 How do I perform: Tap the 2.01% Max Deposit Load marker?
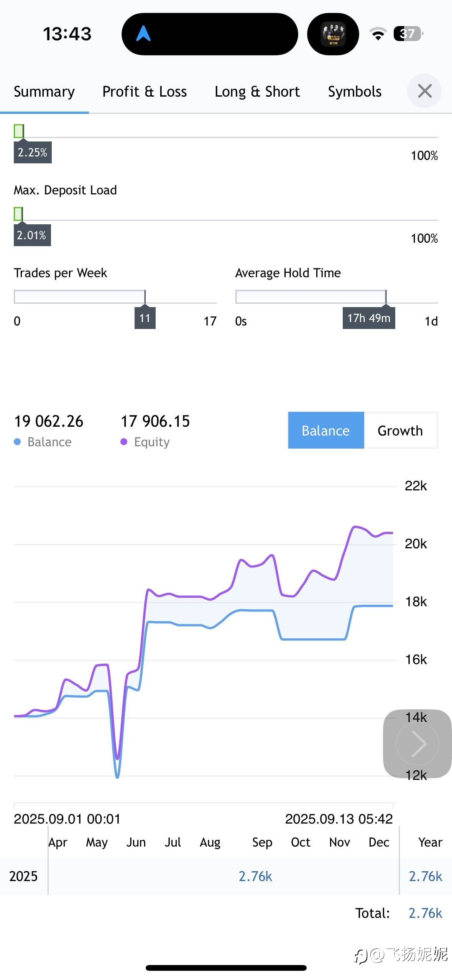[32, 235]
